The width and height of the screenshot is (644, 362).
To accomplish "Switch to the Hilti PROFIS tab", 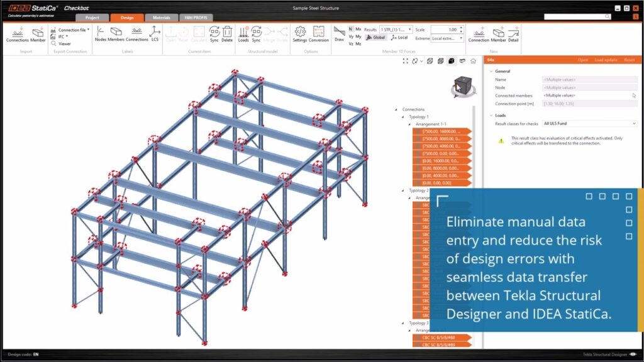I will coord(196,18).
